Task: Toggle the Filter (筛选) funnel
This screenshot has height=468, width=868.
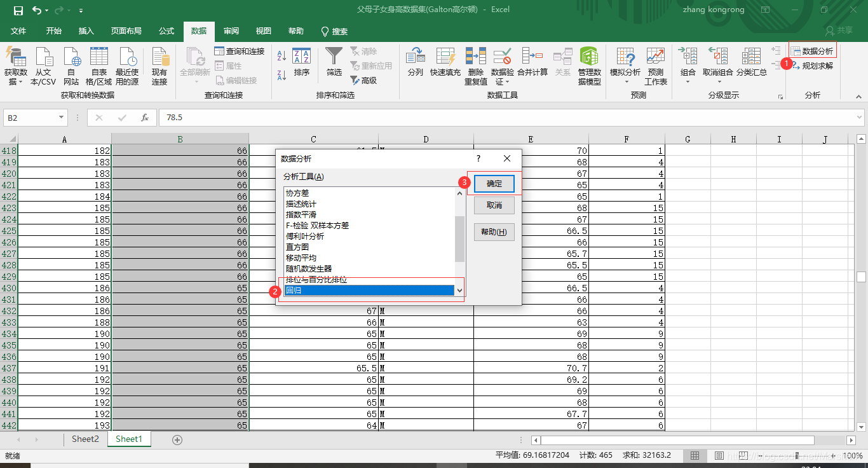Action: pyautogui.click(x=334, y=62)
